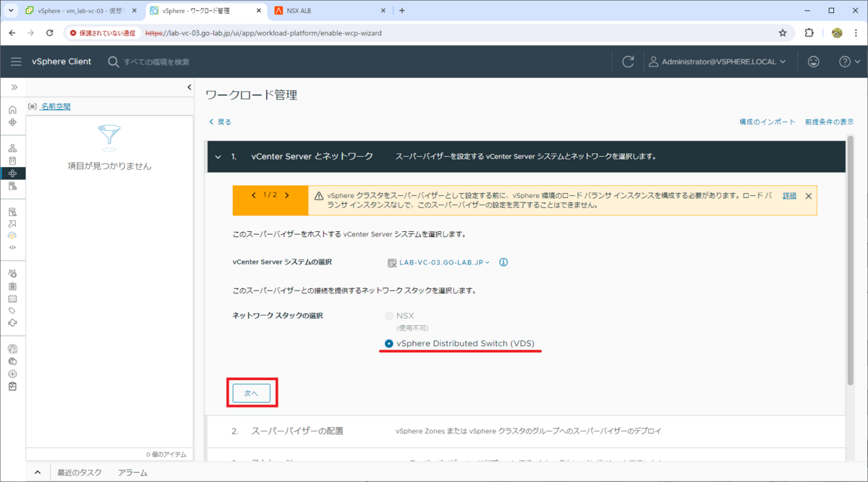Open Chrome profile avatar icon
Screen dimensions: 868x482
(837, 33)
